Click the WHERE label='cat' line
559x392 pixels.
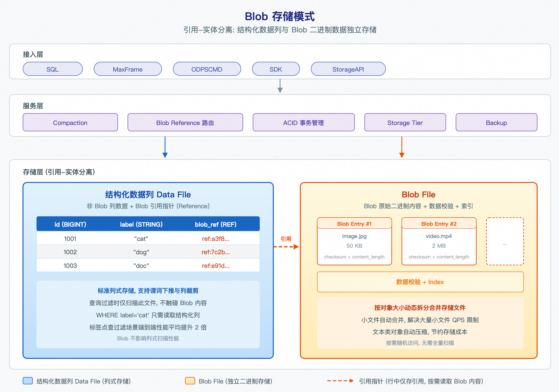[148, 315]
